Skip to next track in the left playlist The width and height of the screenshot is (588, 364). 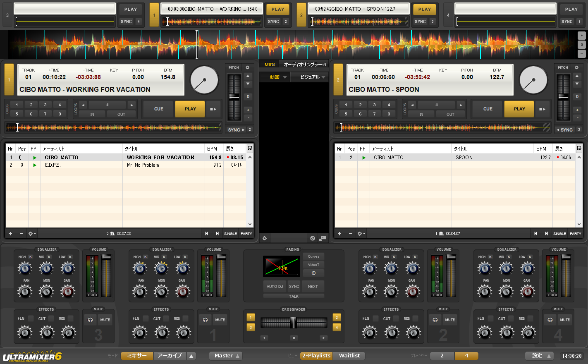tap(217, 234)
